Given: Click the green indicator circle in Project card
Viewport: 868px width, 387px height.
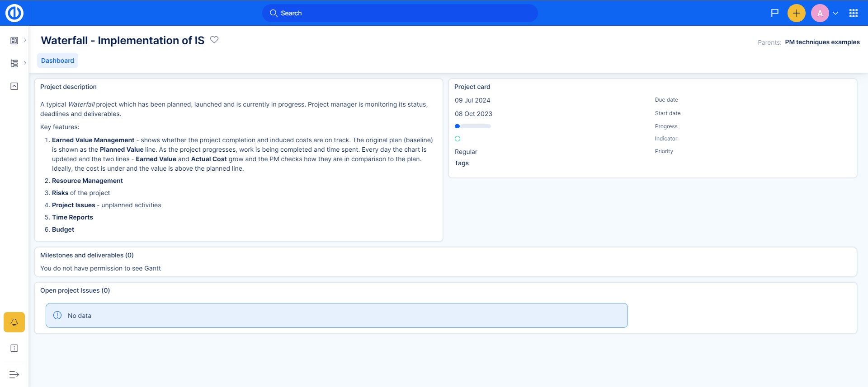Looking at the screenshot, I should [x=458, y=139].
